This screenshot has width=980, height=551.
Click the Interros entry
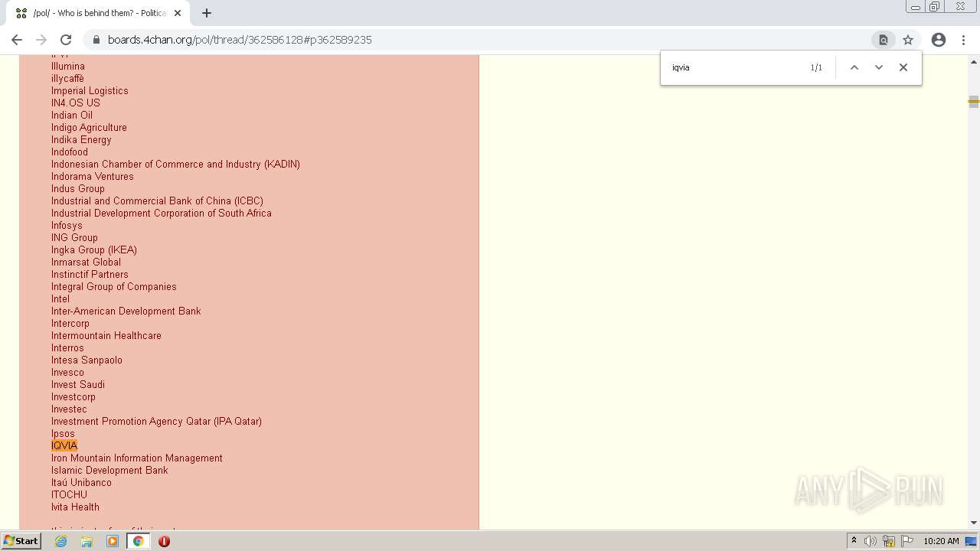point(67,347)
